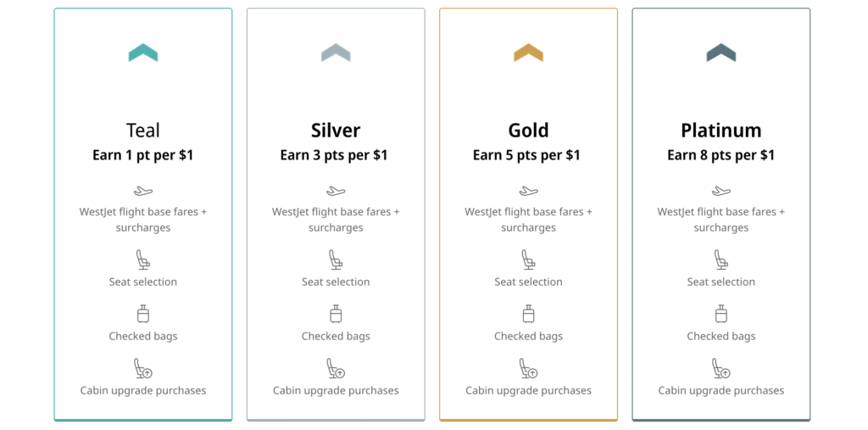Click the teal chevron tier icon
The image size is (868, 430).
143,53
